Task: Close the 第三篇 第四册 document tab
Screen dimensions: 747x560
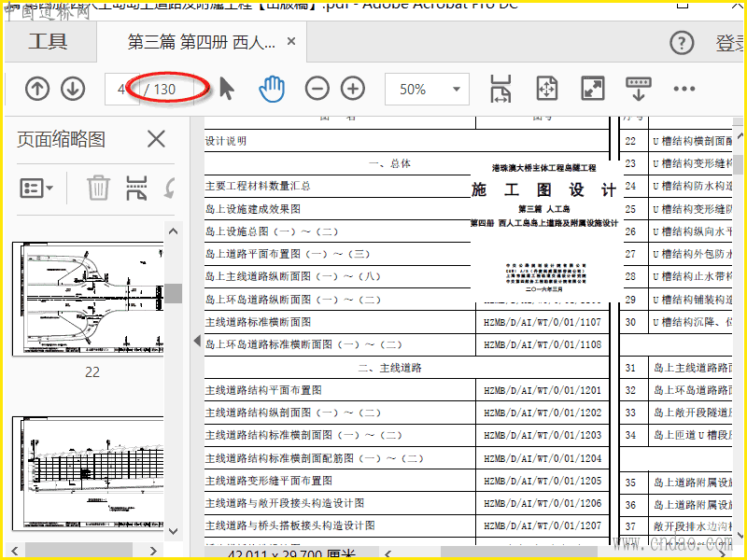Action: [291, 41]
